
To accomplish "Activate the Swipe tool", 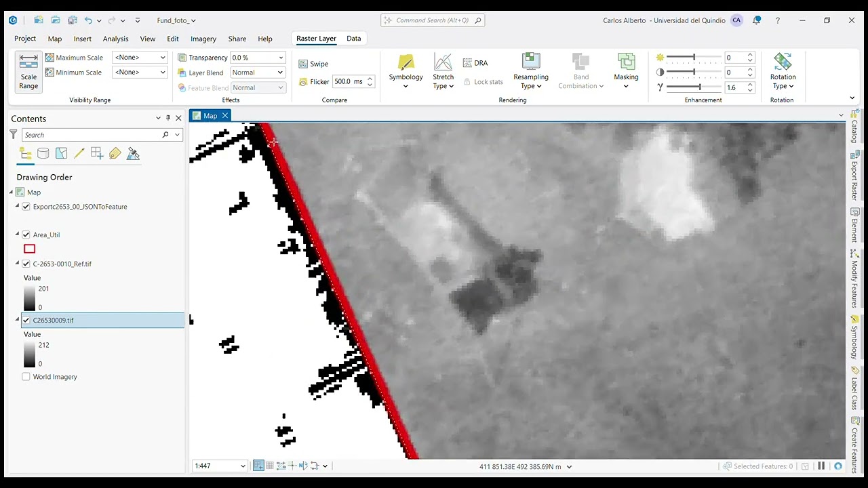I will click(x=314, y=64).
